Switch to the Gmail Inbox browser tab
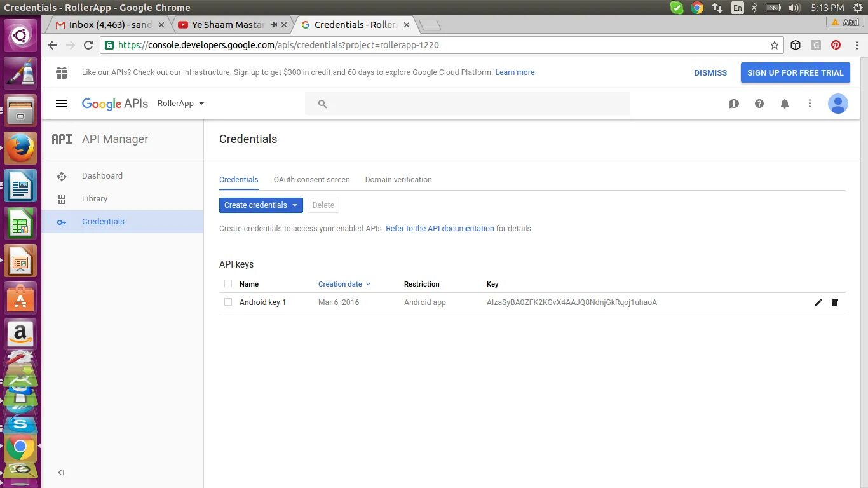868x488 pixels. pyautogui.click(x=109, y=25)
